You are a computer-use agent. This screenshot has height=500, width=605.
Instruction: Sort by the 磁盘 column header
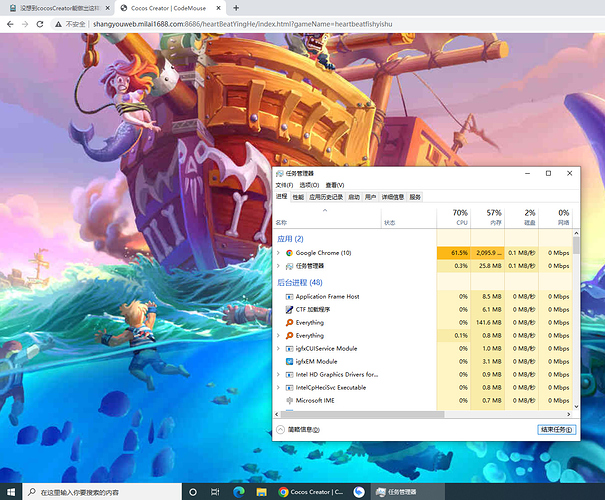coord(522,218)
